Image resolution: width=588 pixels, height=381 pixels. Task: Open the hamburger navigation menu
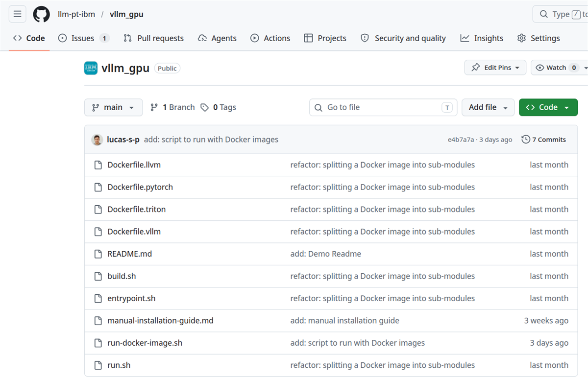17,14
